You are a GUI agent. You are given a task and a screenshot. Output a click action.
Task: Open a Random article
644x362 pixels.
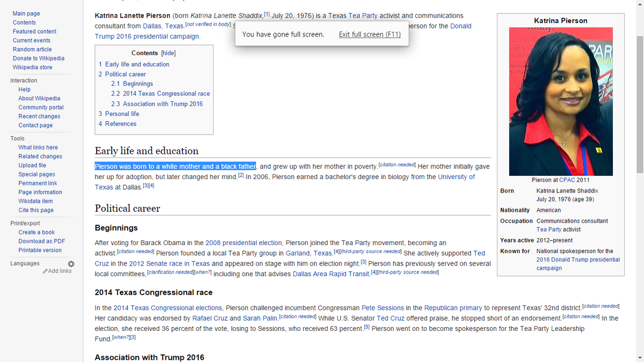(x=32, y=49)
